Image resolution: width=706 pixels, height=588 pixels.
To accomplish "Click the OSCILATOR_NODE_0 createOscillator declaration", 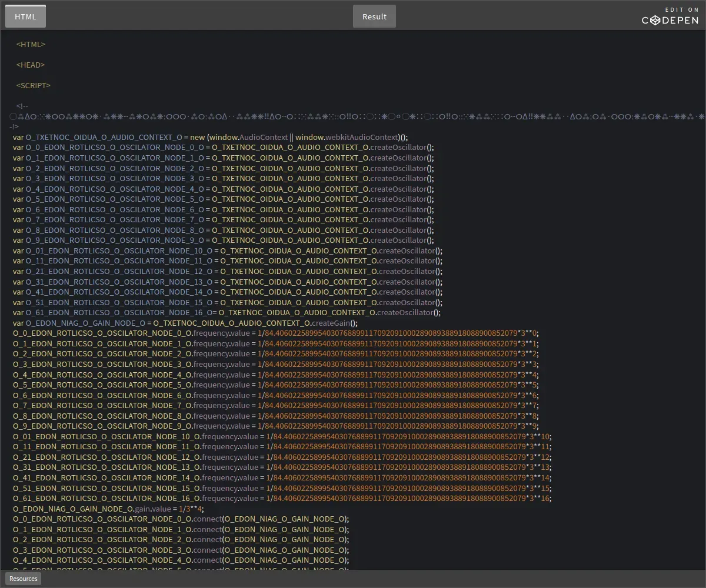I will [x=224, y=148].
